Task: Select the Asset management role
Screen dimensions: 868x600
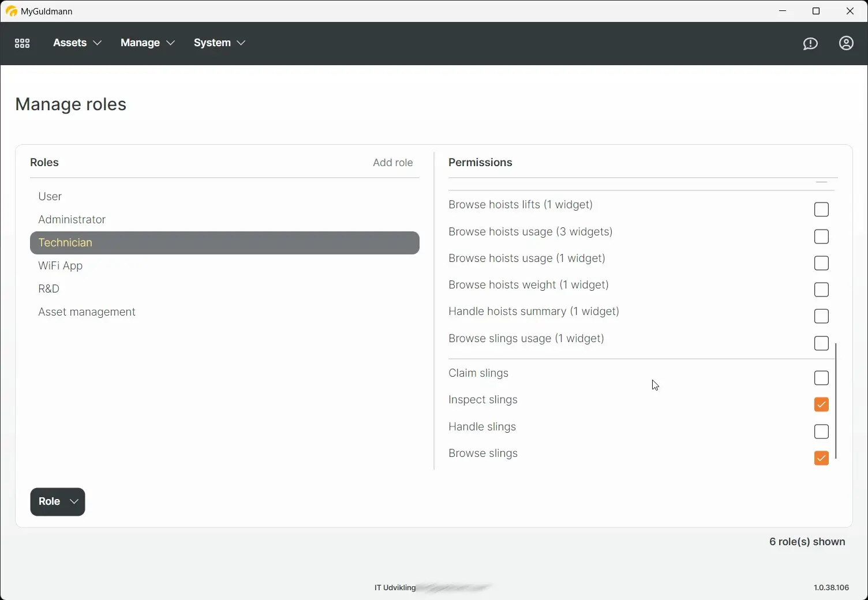Action: click(x=87, y=312)
